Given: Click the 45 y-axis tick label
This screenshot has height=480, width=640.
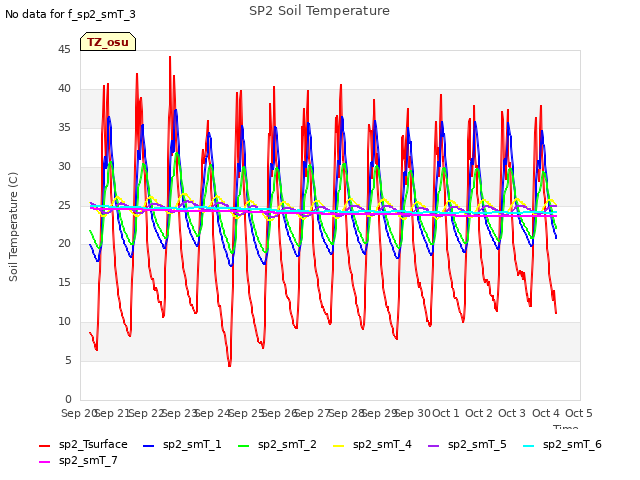Looking at the screenshot, I should (x=64, y=50).
